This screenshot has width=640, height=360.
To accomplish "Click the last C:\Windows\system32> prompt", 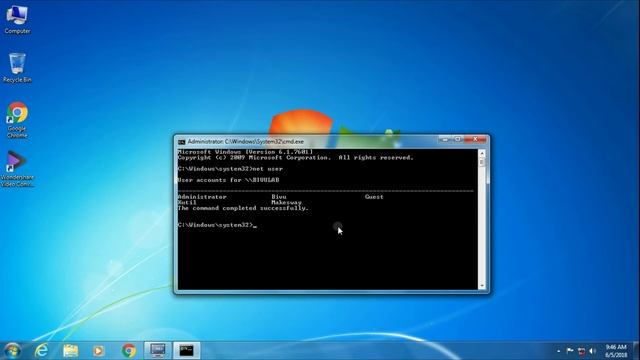I will tap(216, 225).
